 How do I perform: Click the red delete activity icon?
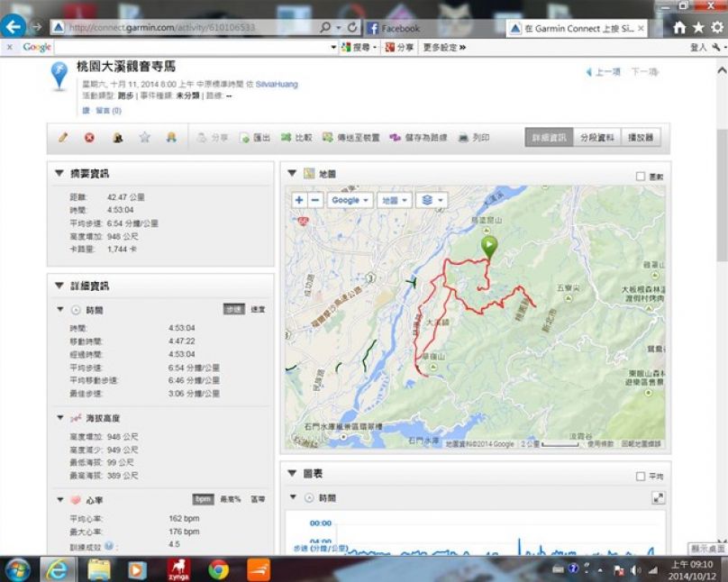click(x=89, y=138)
